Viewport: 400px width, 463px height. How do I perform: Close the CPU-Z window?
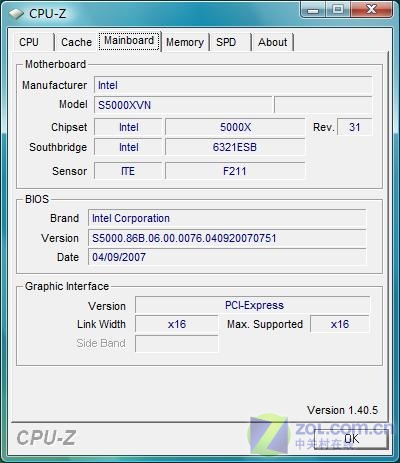click(x=371, y=9)
